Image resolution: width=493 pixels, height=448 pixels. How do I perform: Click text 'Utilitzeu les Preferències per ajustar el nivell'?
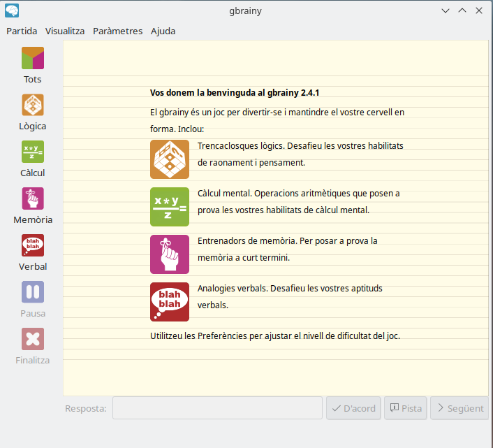point(237,336)
